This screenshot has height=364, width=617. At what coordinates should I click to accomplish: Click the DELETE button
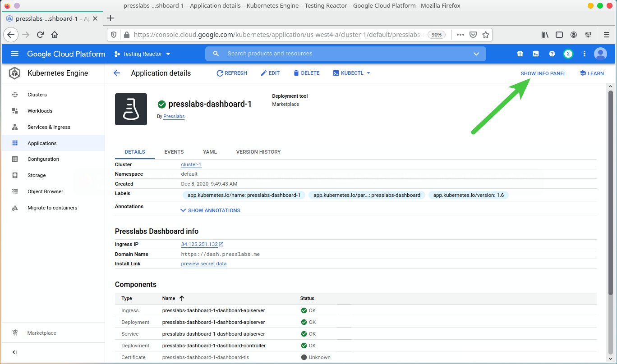click(x=306, y=73)
